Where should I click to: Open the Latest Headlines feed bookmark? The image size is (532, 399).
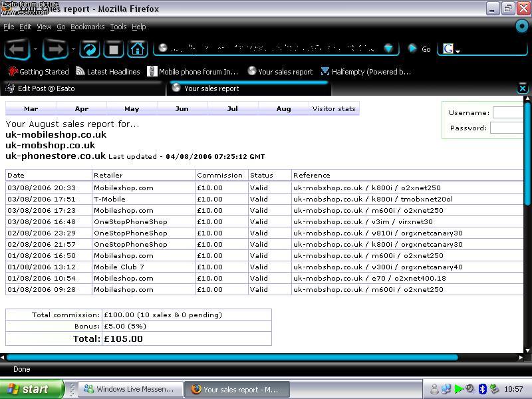point(108,72)
